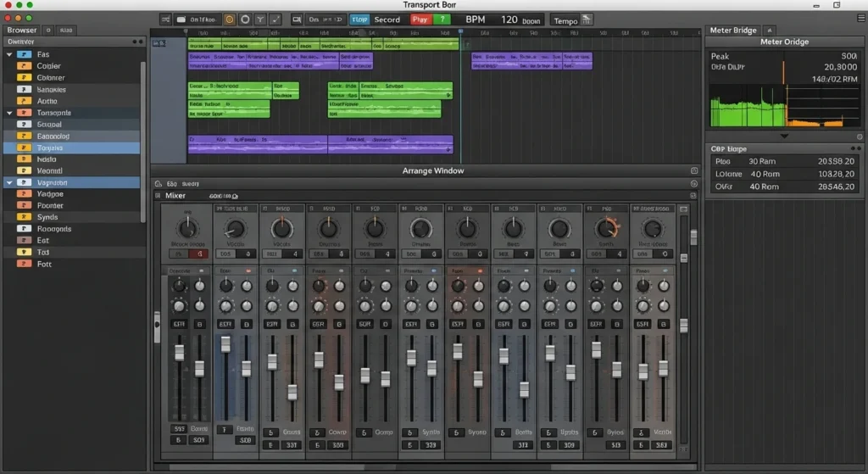Toggle the orange LED in the highlighted seventh strip header
This screenshot has height=474, width=868.
[x=480, y=270]
